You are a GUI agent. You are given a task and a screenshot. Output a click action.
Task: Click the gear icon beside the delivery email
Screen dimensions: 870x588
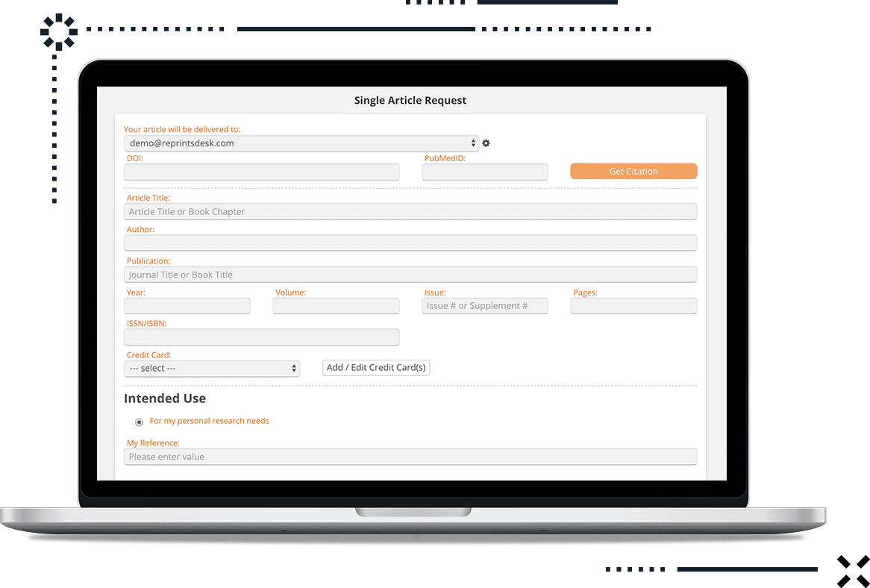click(x=486, y=143)
